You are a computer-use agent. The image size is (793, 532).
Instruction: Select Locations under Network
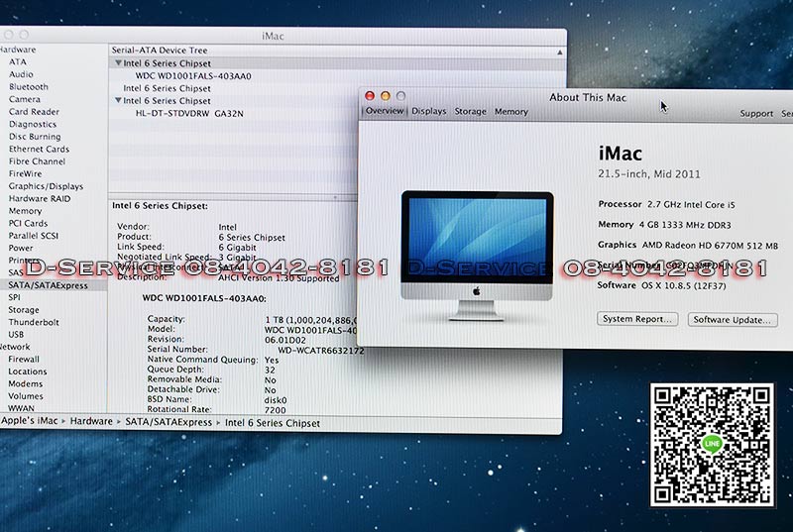28,372
